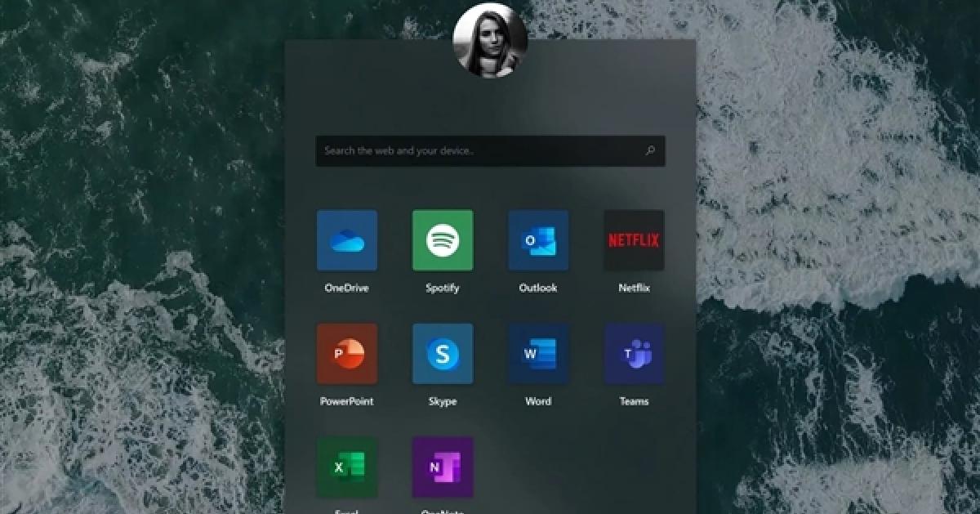Launch the Teams app tile
This screenshot has width=980, height=514.
pos(634,354)
